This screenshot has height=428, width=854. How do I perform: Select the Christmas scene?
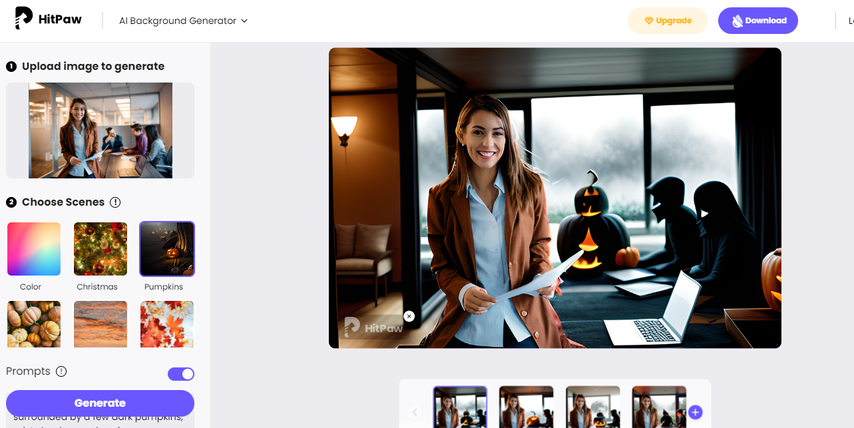(x=100, y=249)
